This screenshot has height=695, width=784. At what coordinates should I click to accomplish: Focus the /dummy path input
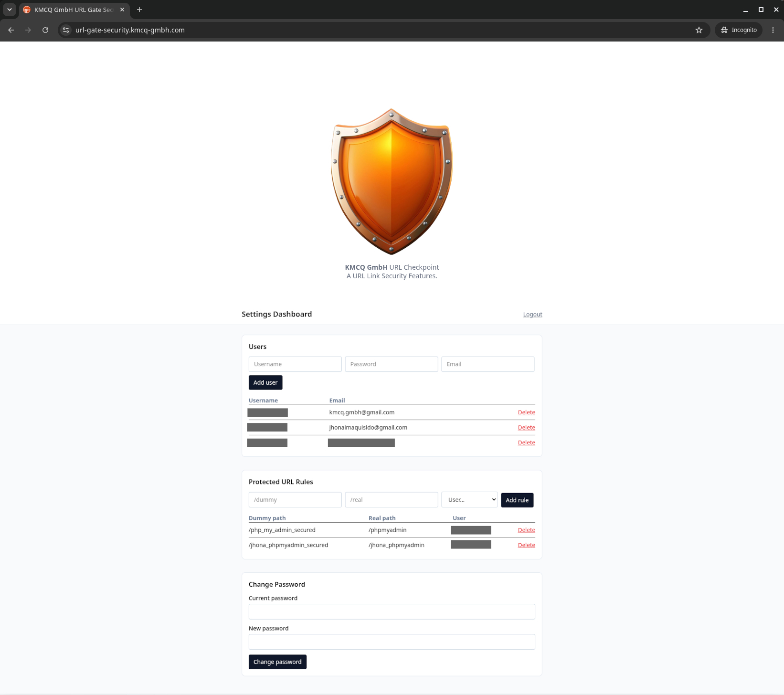[295, 500]
